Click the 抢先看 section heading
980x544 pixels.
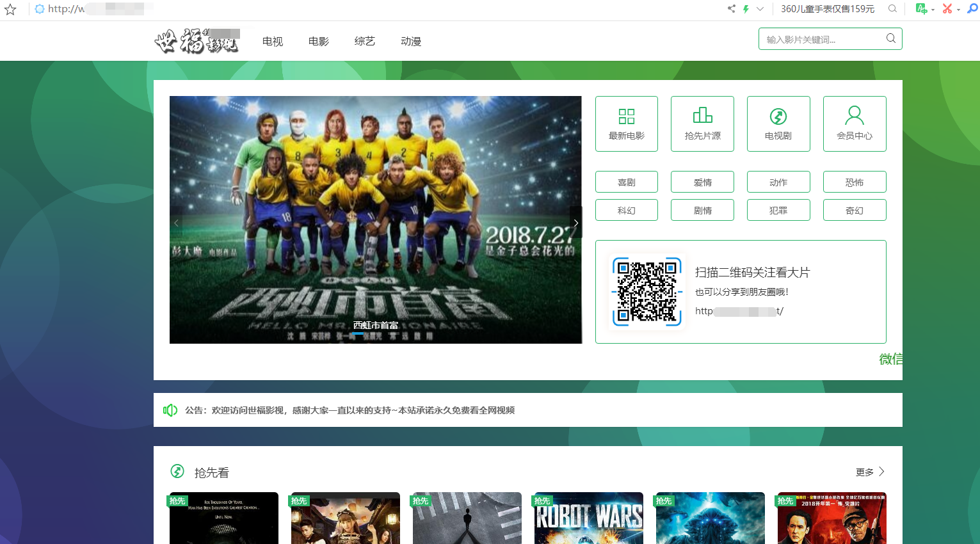(212, 473)
